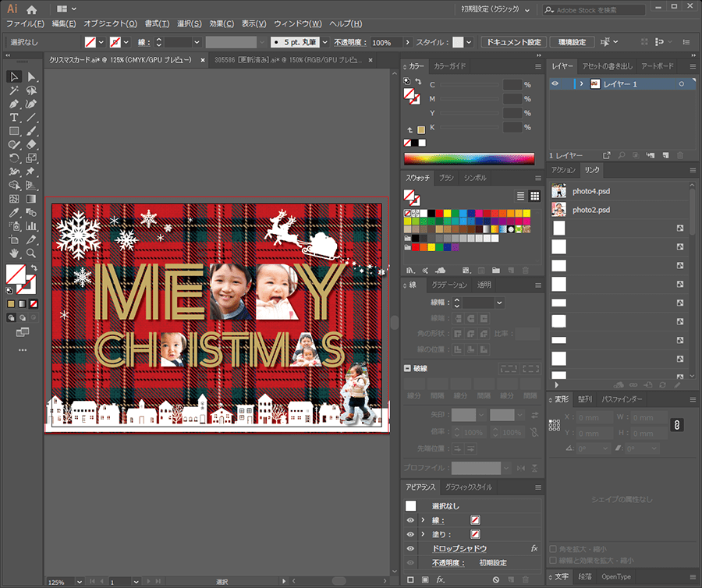The height and width of the screenshot is (588, 702).
Task: Select the Magic Wand tool
Action: point(14,90)
